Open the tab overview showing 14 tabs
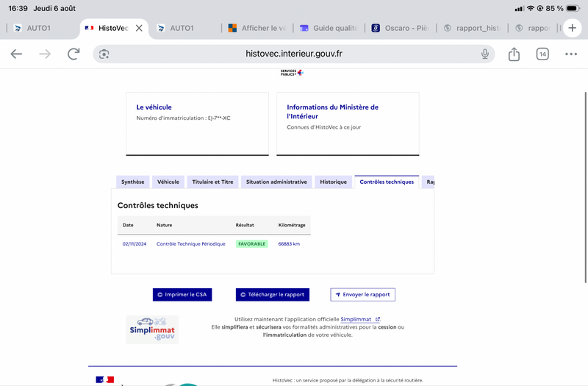This screenshot has height=386, width=588. point(542,54)
